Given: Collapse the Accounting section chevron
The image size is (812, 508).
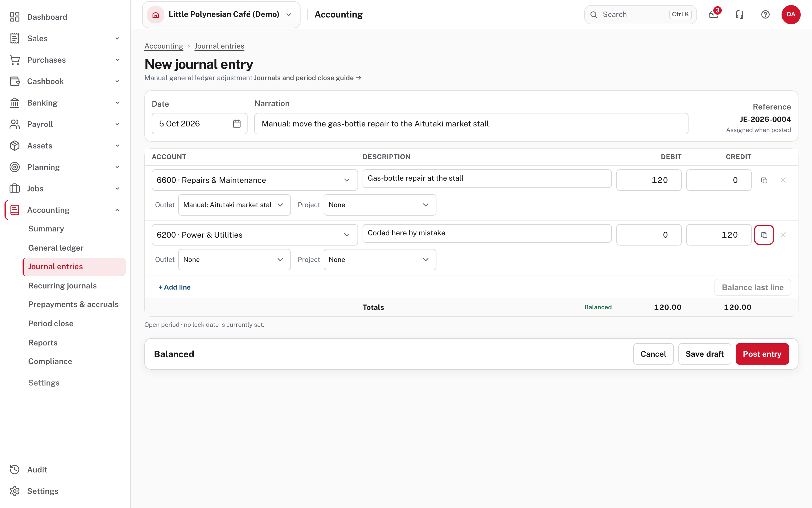Looking at the screenshot, I should pyautogui.click(x=117, y=210).
